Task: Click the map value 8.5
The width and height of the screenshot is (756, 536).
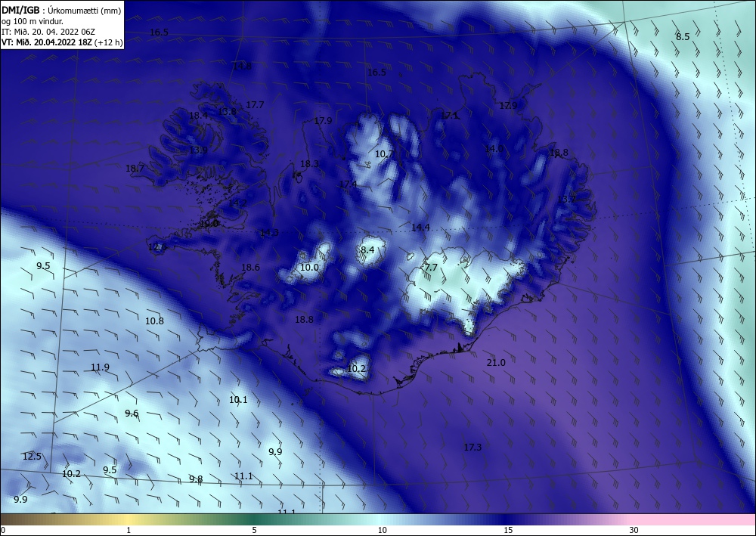Action: 683,36
